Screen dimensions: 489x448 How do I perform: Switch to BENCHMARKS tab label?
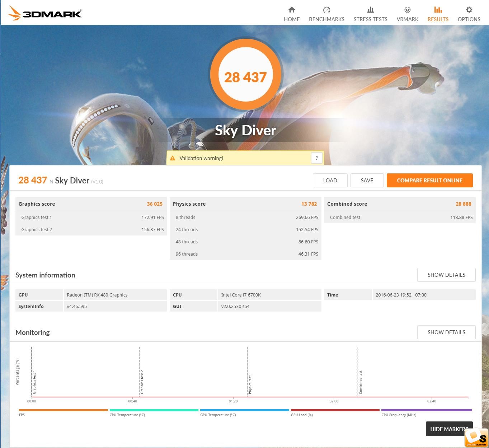pos(326,19)
